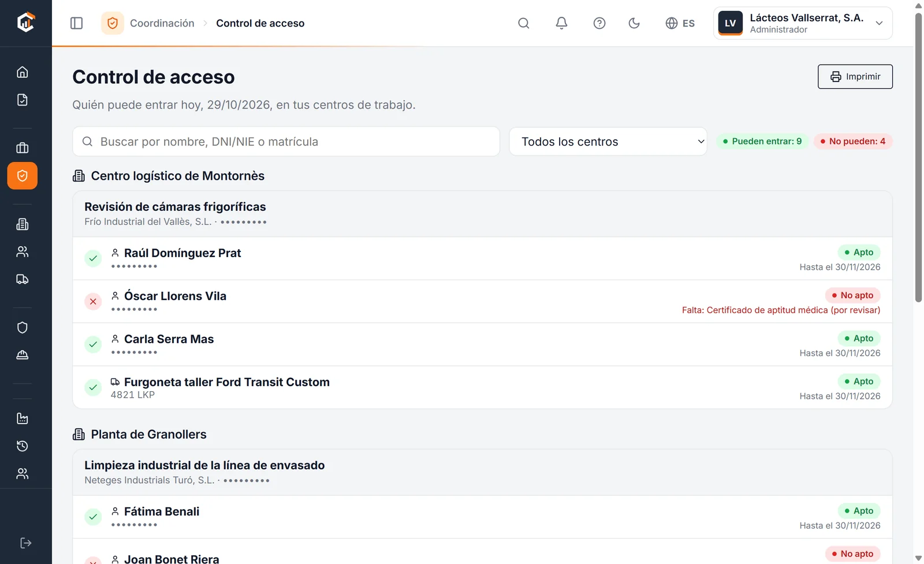Click the Fátima Benali name

162,511
